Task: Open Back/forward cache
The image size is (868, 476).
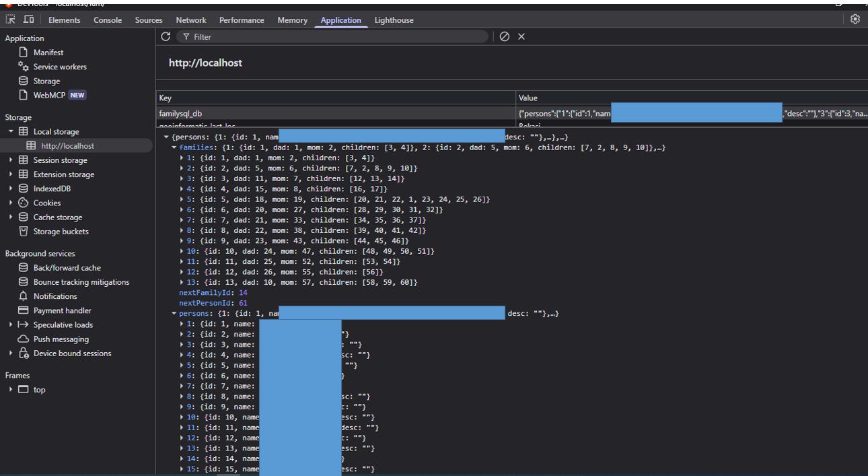Action: [67, 267]
